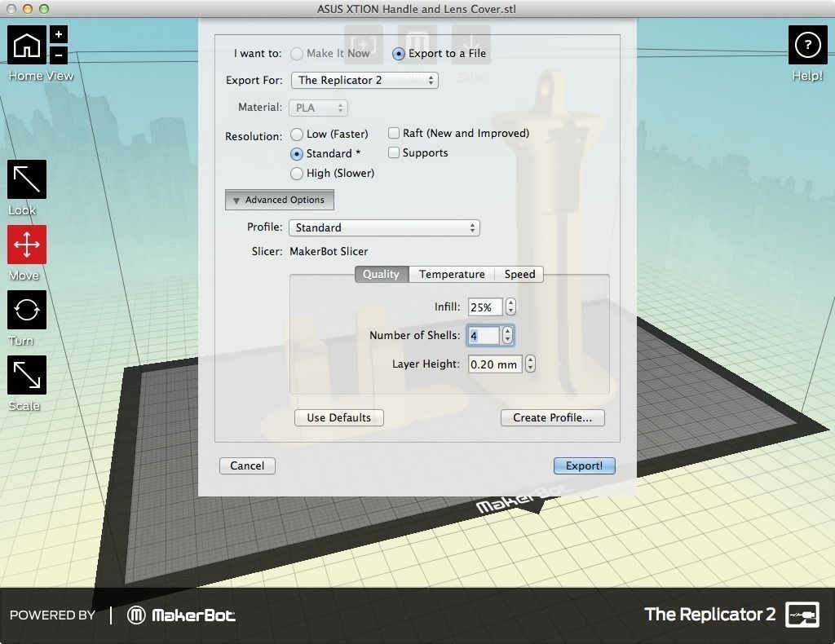
Task: Select the Move tool
Action: (x=27, y=245)
